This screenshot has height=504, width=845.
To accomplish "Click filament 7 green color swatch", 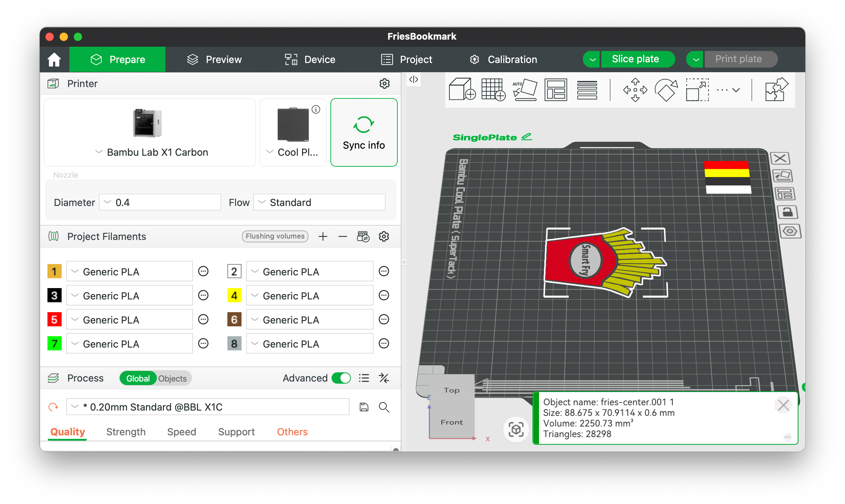I will 54,344.
